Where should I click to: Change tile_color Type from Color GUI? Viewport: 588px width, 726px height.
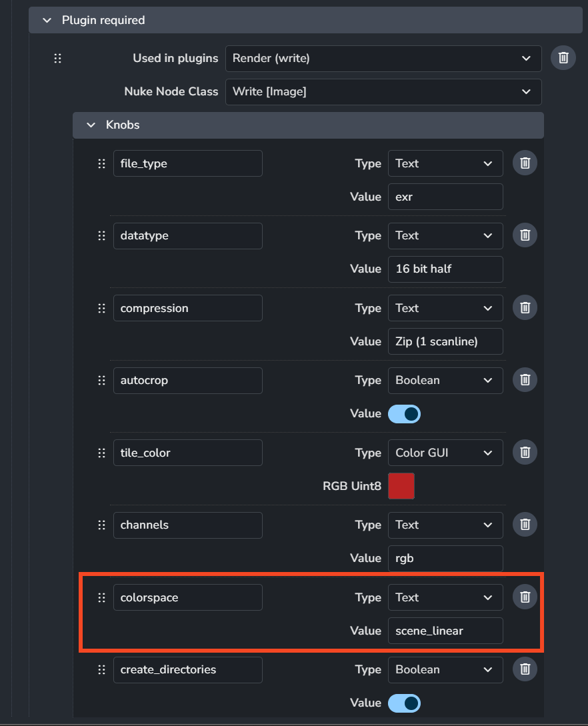coord(445,453)
